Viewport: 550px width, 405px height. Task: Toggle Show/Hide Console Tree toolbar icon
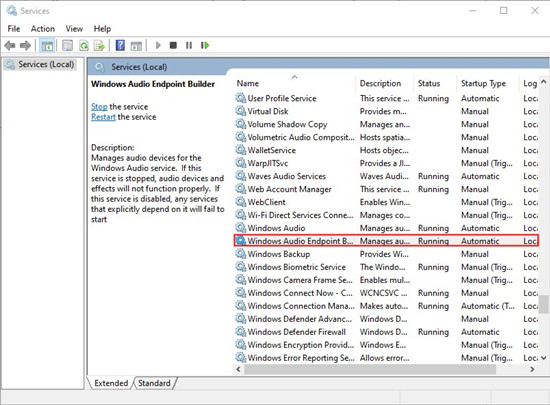coord(47,45)
